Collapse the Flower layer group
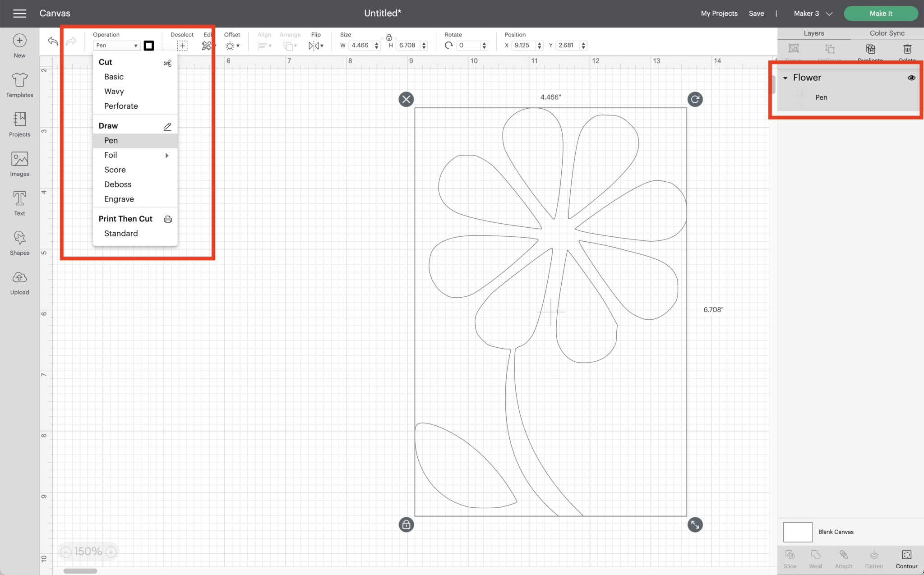Screen dimensions: 924x575 (x=786, y=78)
